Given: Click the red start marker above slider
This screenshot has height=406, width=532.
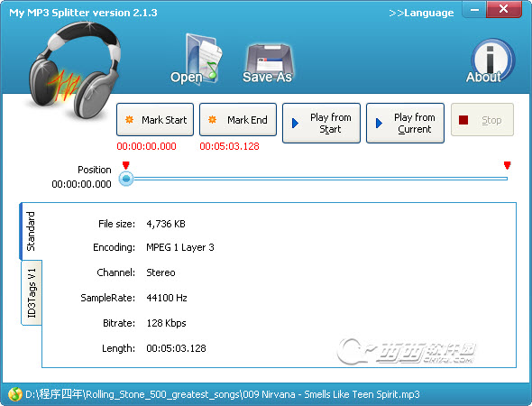Looking at the screenshot, I should point(126,165).
